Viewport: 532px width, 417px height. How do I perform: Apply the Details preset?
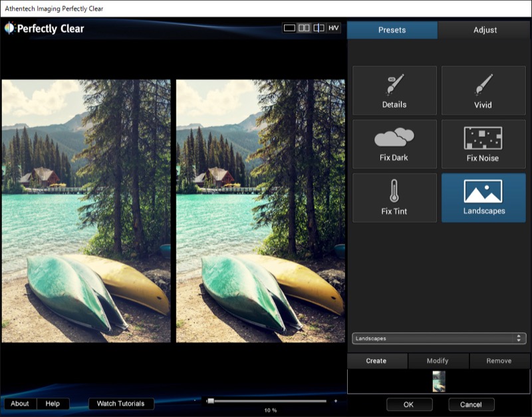point(394,90)
